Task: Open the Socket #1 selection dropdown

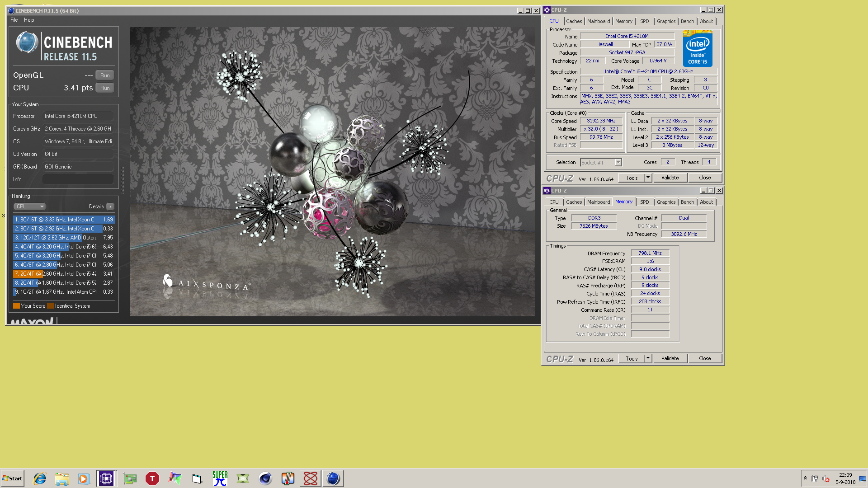Action: pos(601,163)
